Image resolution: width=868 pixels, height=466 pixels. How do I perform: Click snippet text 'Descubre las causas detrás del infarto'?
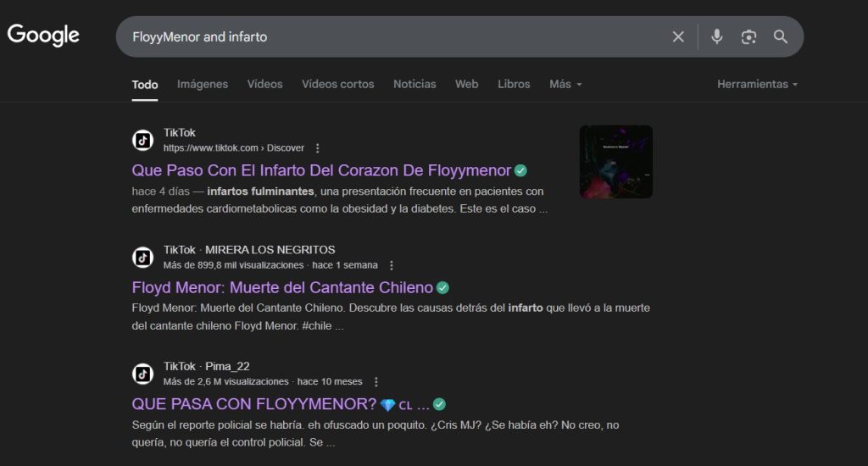(x=446, y=308)
